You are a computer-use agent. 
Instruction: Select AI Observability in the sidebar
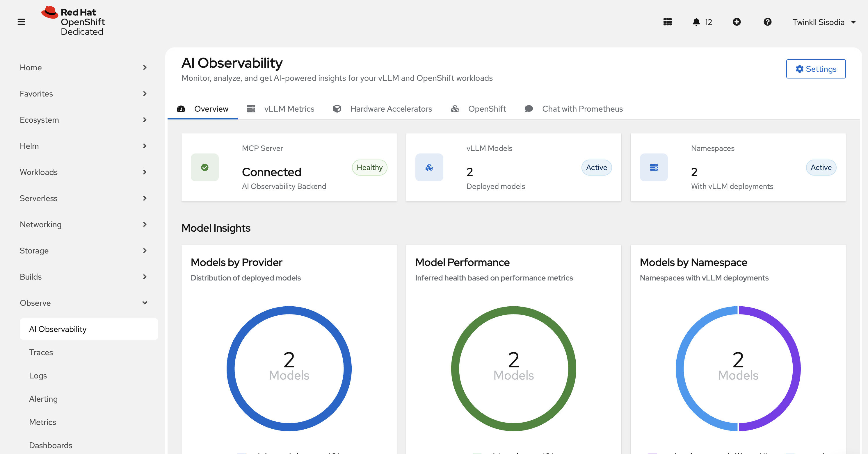coord(58,329)
